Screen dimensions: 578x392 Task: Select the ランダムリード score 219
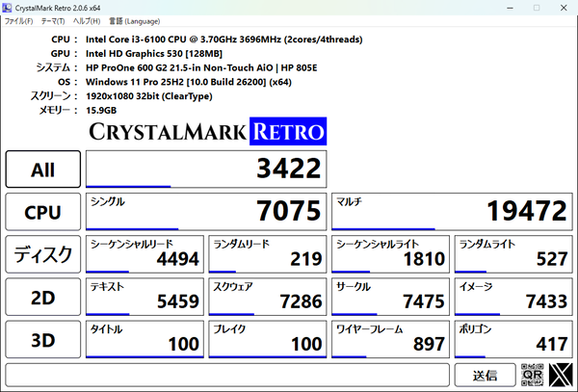(x=306, y=259)
